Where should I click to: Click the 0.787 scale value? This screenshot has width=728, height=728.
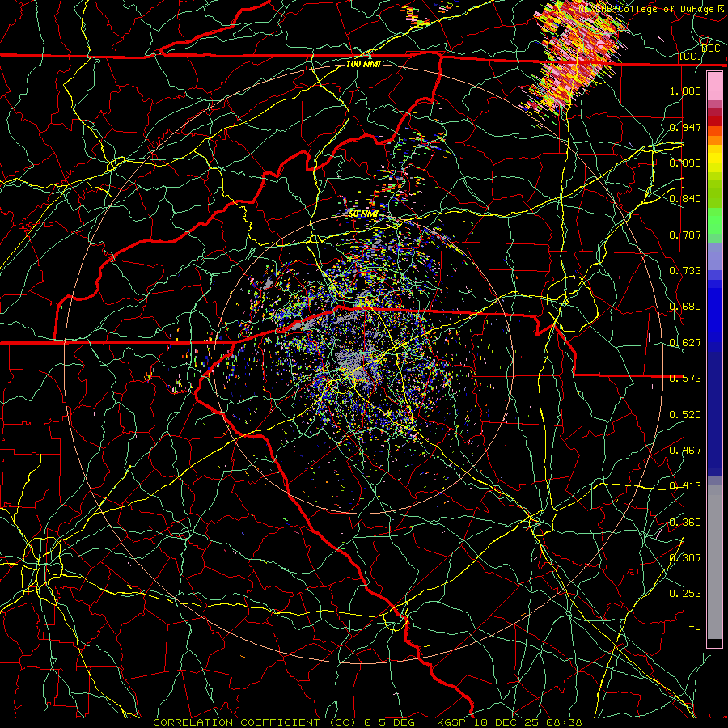(x=685, y=235)
